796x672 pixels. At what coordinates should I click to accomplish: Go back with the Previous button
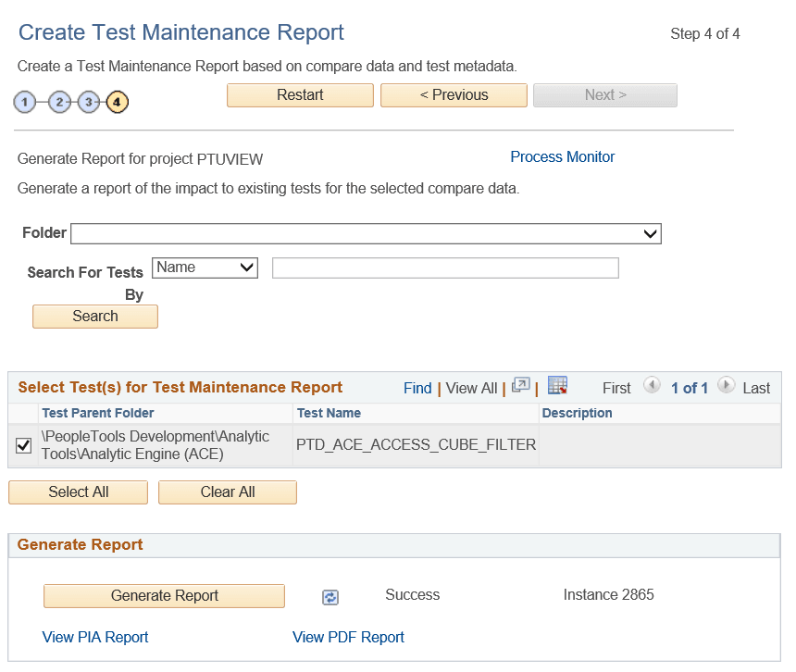pos(454,94)
